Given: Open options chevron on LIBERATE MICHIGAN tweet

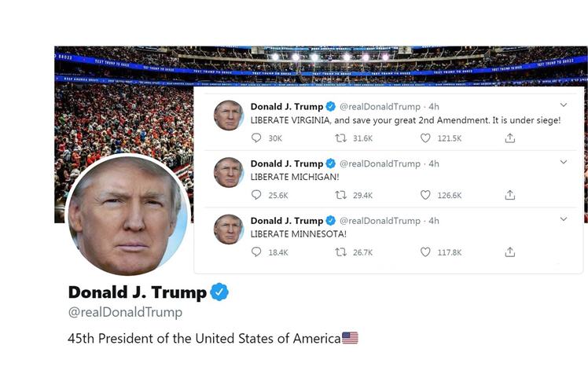Looking at the screenshot, I should tap(564, 162).
